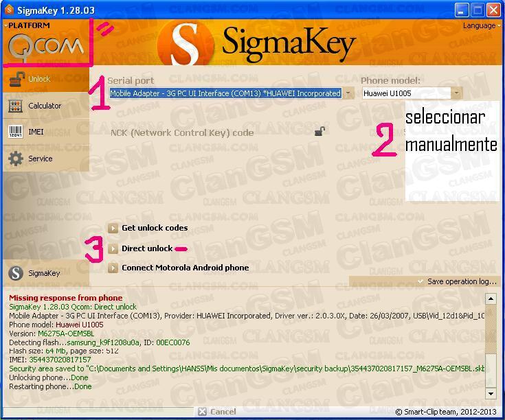The height and width of the screenshot is (420, 505).
Task: Click the IMEI value 354437020817157
Action: click(x=60, y=360)
